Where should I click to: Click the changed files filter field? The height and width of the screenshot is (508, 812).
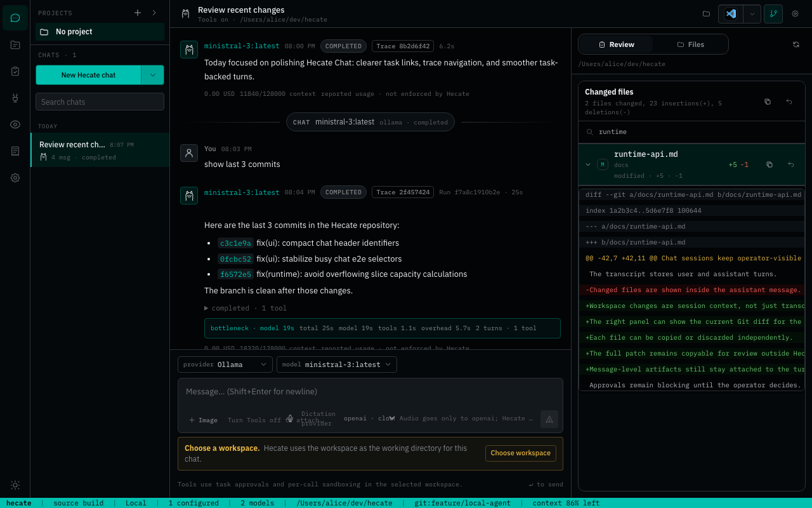click(x=691, y=132)
